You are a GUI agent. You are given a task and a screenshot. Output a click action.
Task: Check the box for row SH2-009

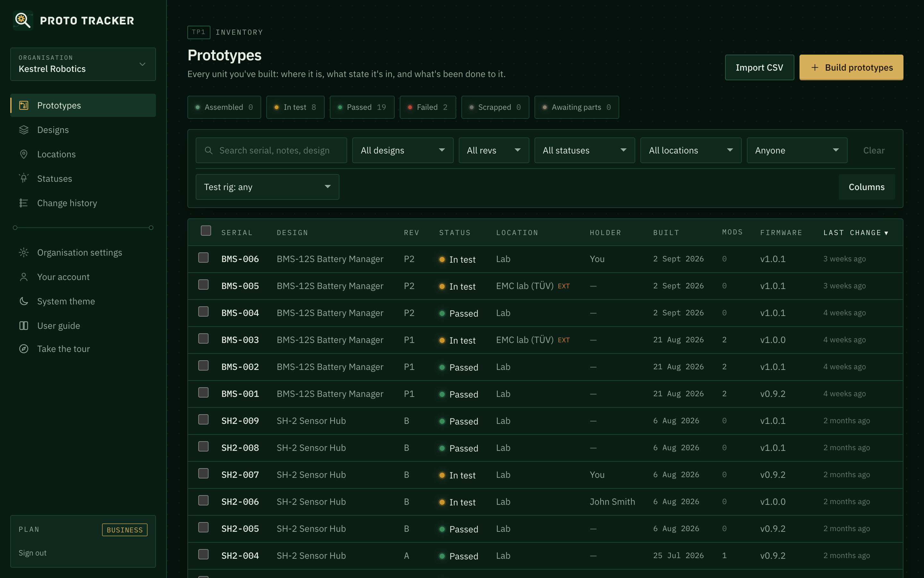point(203,419)
